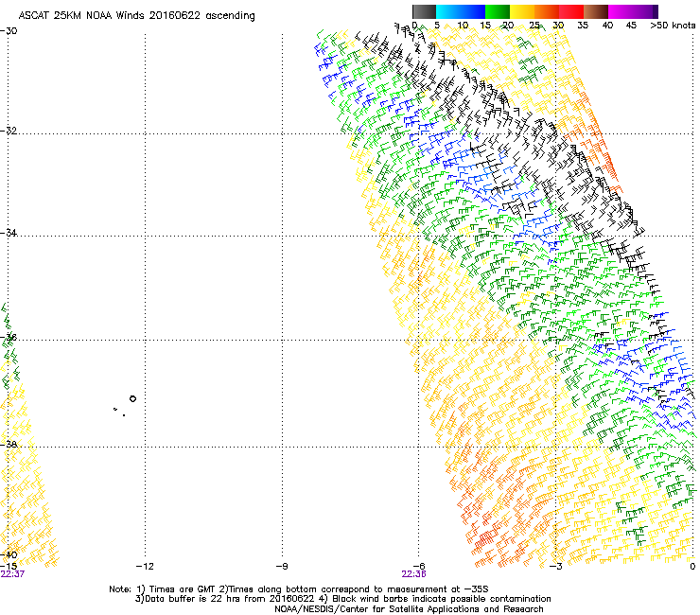Click the '>50 knots' legend label
Image resolution: width=700 pixels, height=615 pixels.
pyautogui.click(x=673, y=26)
